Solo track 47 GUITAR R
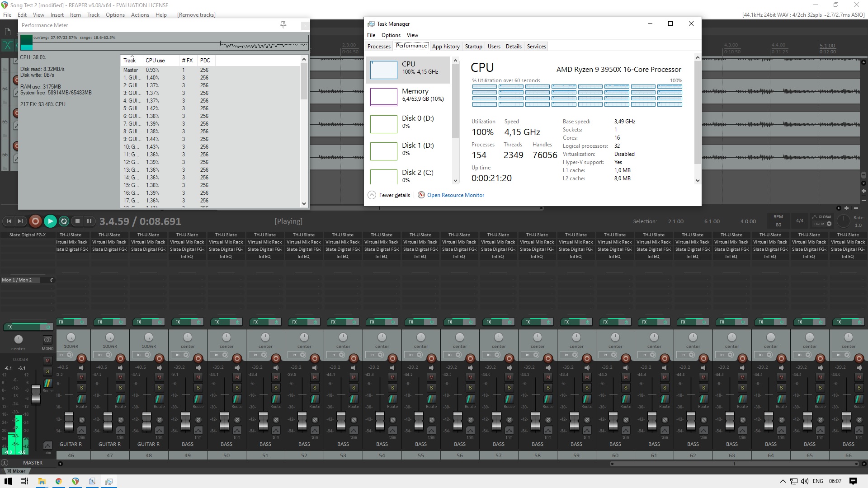868x488 pixels. point(120,388)
